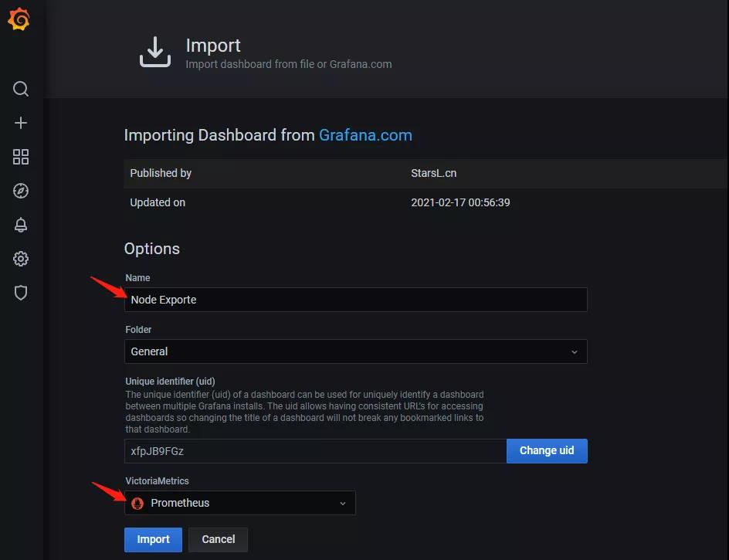Screen dimensions: 729x560
Task: Open the Alerting bell icon
Action: coord(20,225)
